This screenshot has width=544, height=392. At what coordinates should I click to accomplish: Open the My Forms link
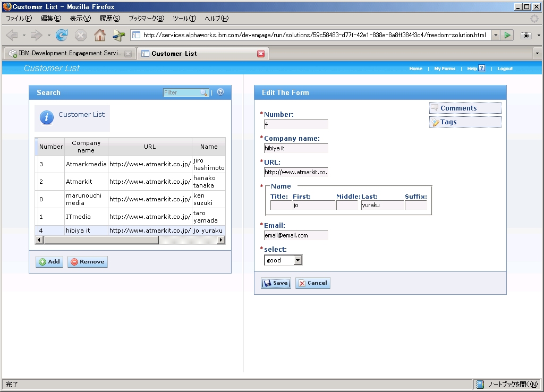[445, 69]
